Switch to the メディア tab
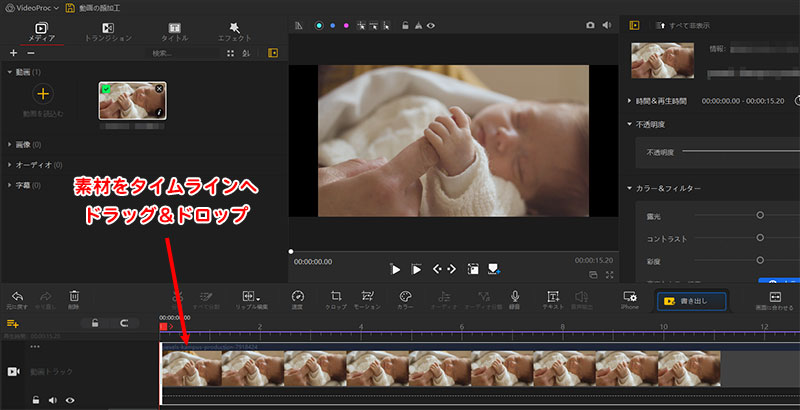Viewport: 800px width, 410px height. click(x=42, y=32)
